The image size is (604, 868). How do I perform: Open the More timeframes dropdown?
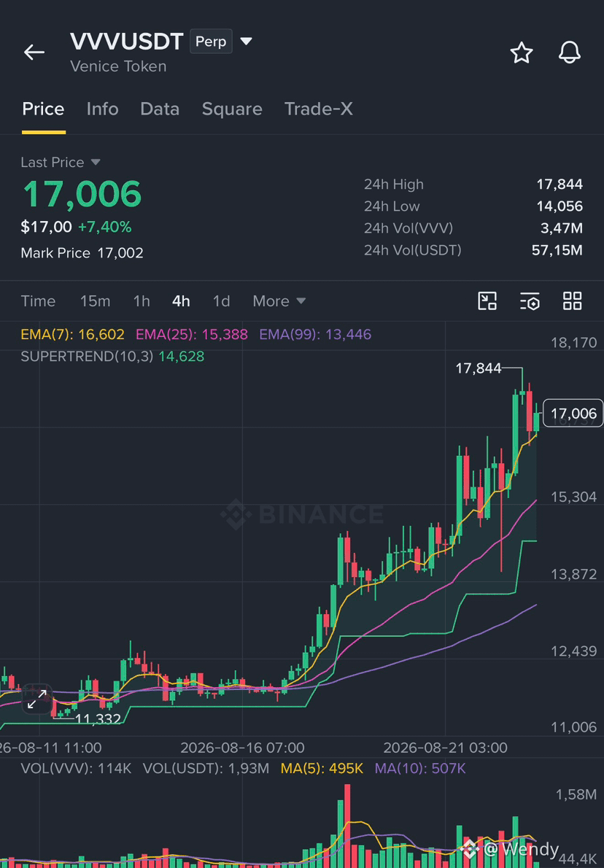(279, 301)
